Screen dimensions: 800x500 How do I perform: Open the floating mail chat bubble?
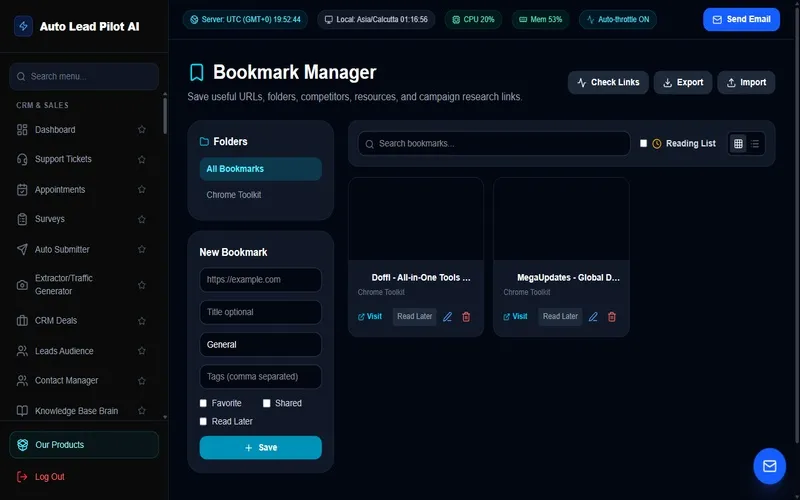pos(769,466)
